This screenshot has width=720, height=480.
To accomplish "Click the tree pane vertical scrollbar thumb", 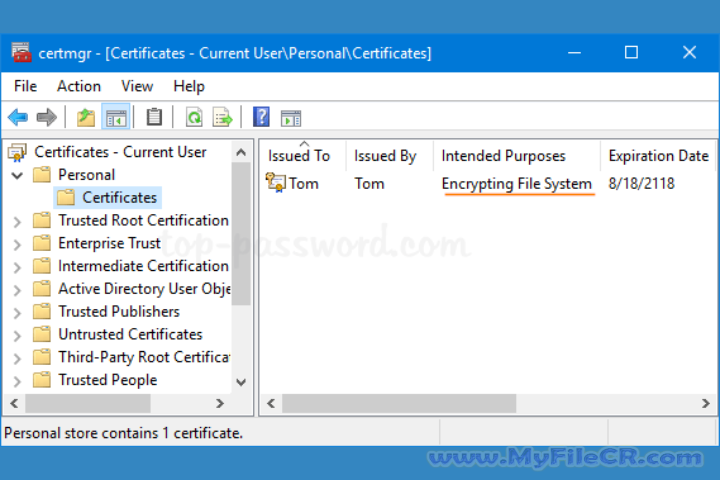I will pyautogui.click(x=241, y=234).
